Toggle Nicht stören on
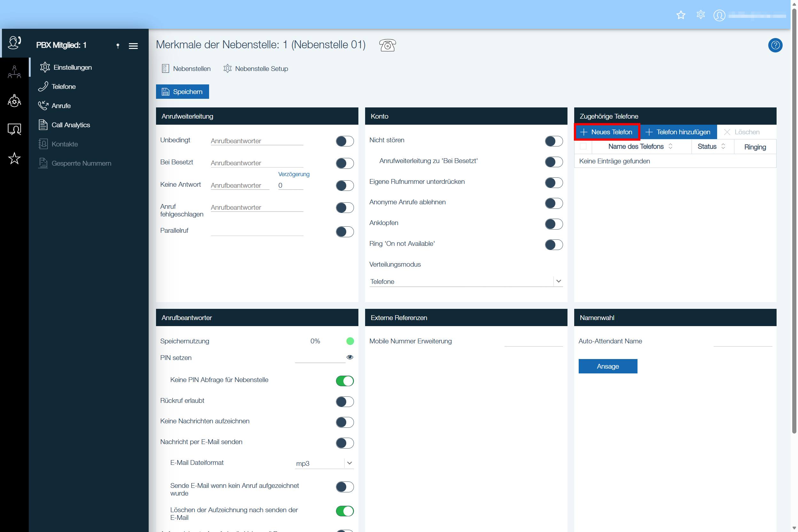The width and height of the screenshot is (798, 532). coord(554,141)
